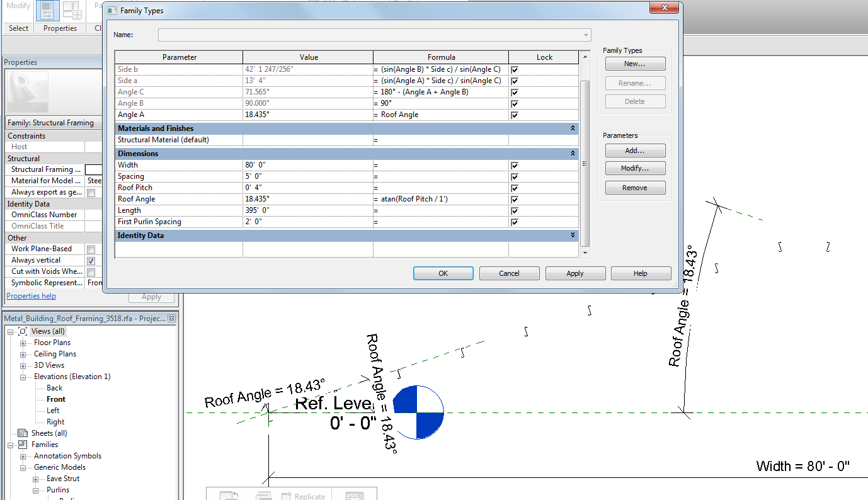The height and width of the screenshot is (500, 868).
Task: Click the Views (all) node icon
Action: (x=23, y=331)
